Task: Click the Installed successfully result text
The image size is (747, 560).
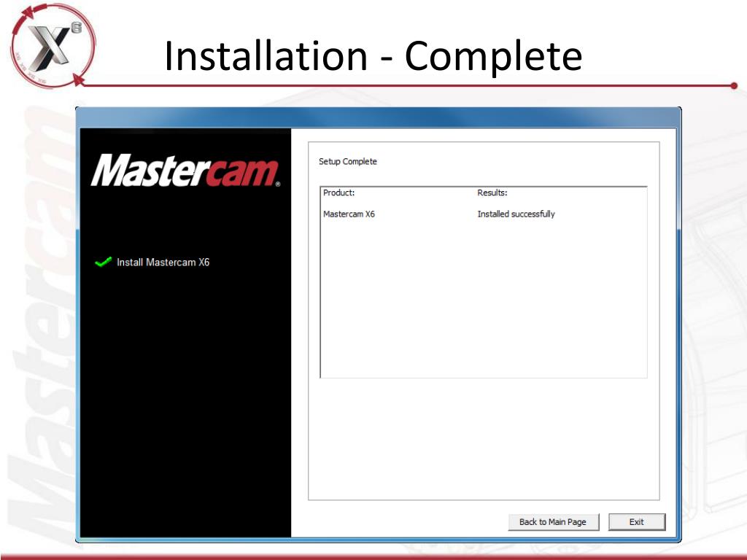Action: [x=516, y=214]
